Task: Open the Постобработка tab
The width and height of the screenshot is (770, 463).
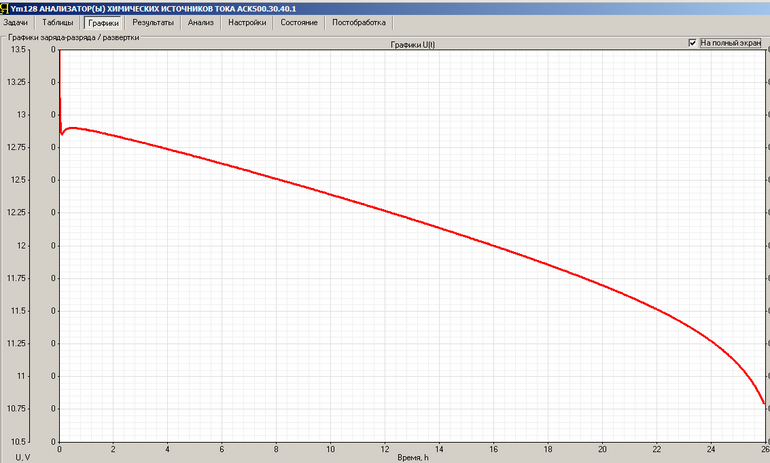Action: pos(359,23)
